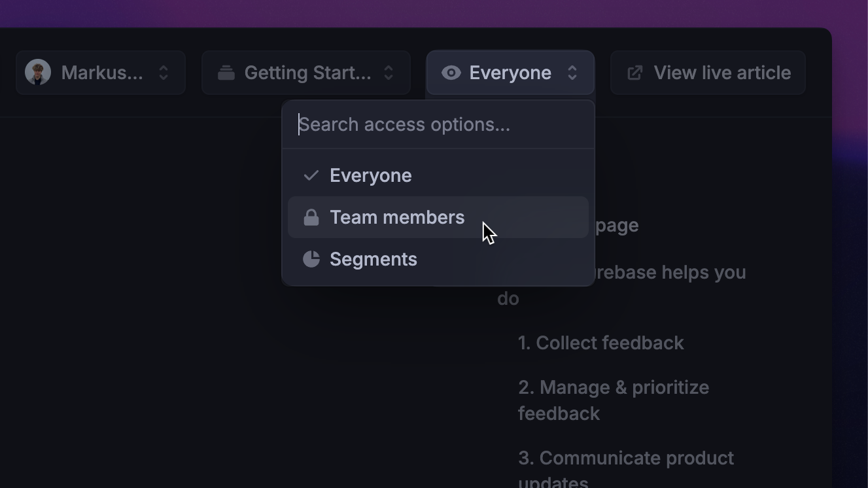868x488 pixels.
Task: Click the checkmark icon beside Everyone option
Action: pos(311,175)
